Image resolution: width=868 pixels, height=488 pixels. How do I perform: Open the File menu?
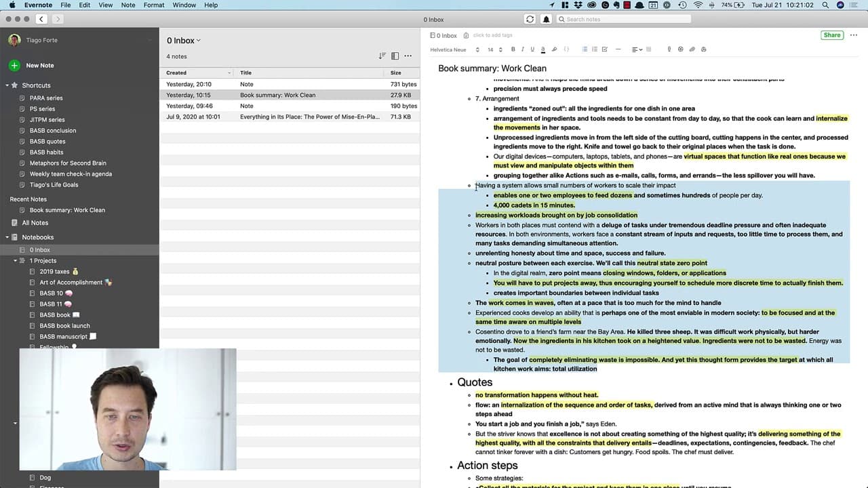pos(65,5)
